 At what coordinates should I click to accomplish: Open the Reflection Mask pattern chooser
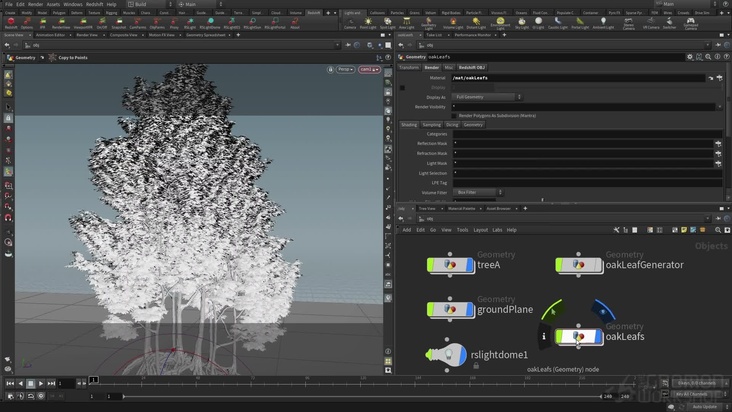click(718, 144)
